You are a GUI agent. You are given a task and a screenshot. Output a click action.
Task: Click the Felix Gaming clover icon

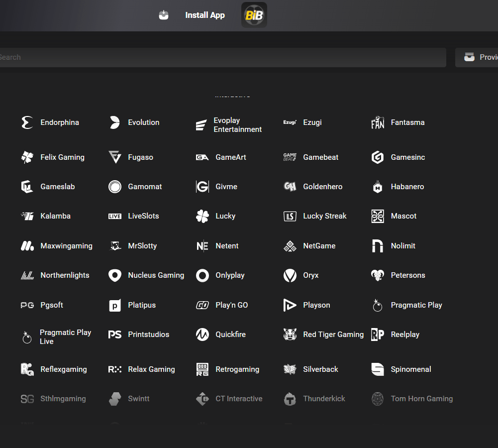click(x=27, y=157)
